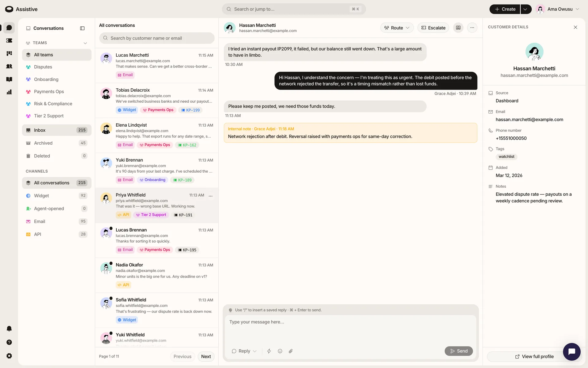Open Lucas Brennan conversation
The image size is (588, 368).
pos(157,240)
